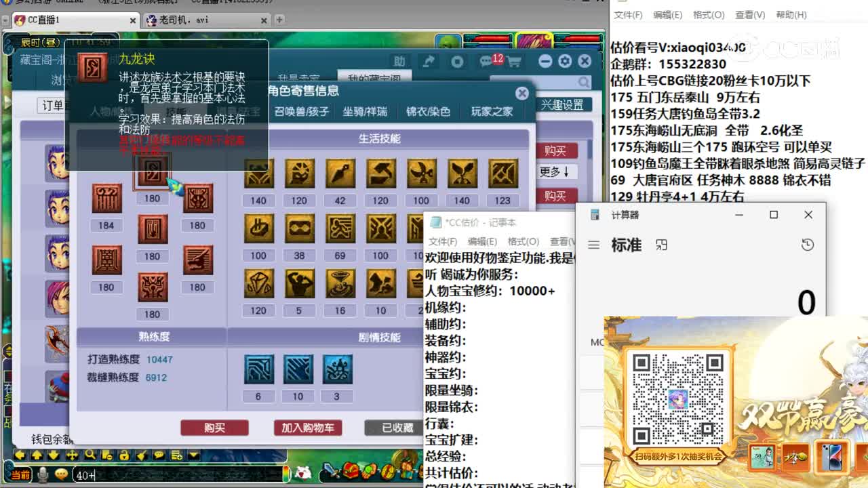Switch to the 老司机.avi browser tab
The image size is (868, 488).
205,20
